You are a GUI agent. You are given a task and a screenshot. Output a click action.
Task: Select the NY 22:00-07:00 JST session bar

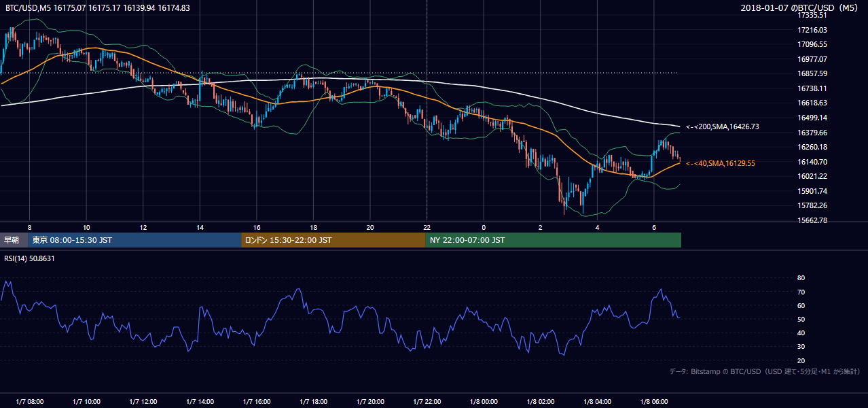tap(553, 240)
